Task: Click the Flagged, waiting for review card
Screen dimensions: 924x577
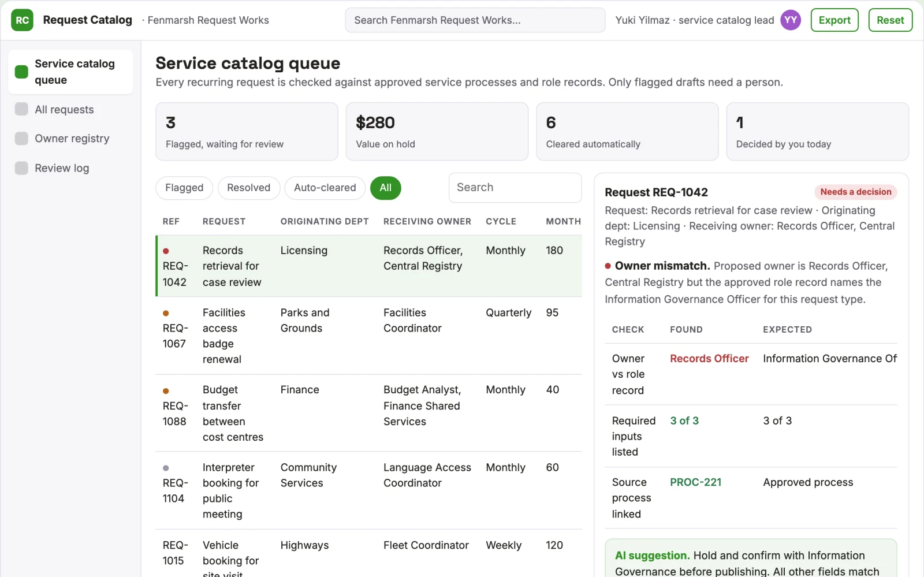Action: 247,132
